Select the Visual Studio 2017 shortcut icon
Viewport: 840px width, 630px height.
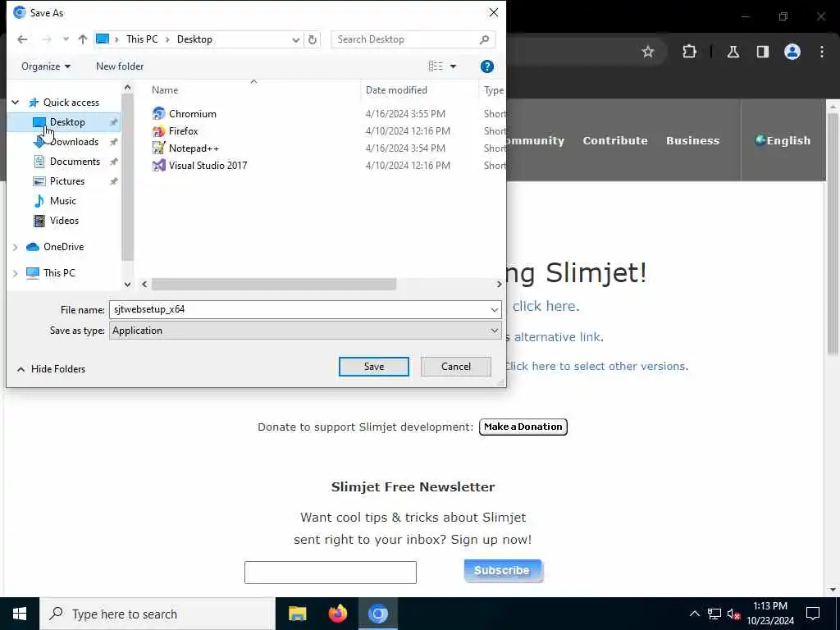click(x=158, y=165)
